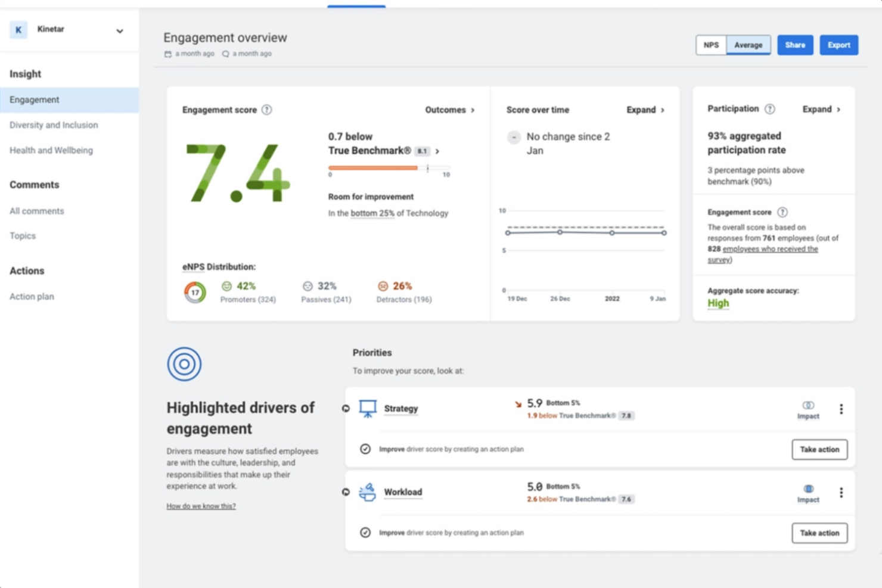Open the How do we know this link

click(201, 506)
